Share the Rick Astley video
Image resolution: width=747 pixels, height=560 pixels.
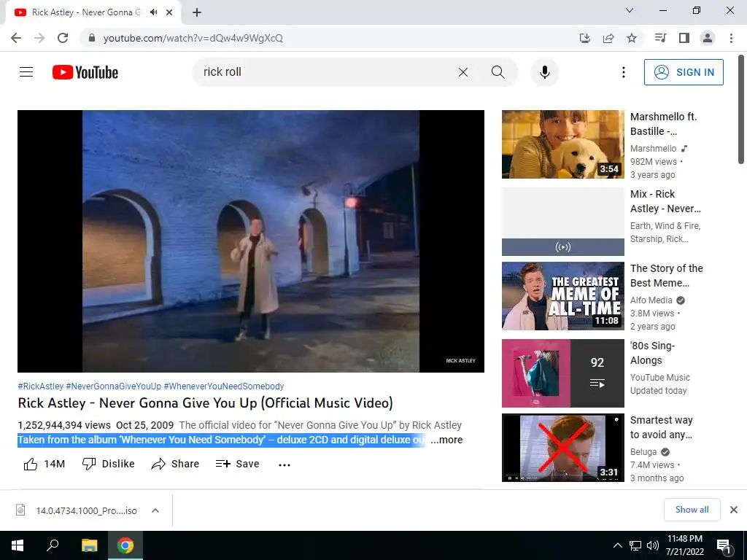tap(175, 464)
